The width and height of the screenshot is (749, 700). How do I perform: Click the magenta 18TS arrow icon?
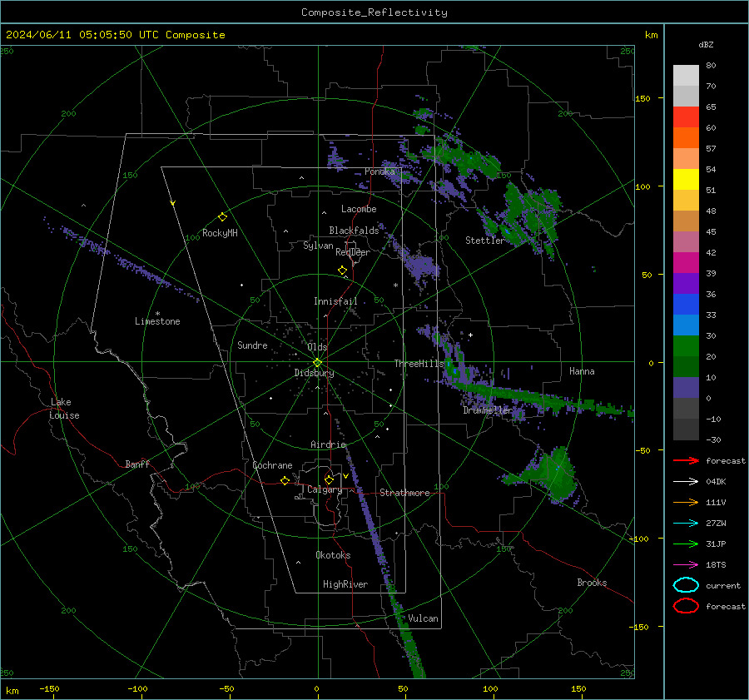coord(686,565)
